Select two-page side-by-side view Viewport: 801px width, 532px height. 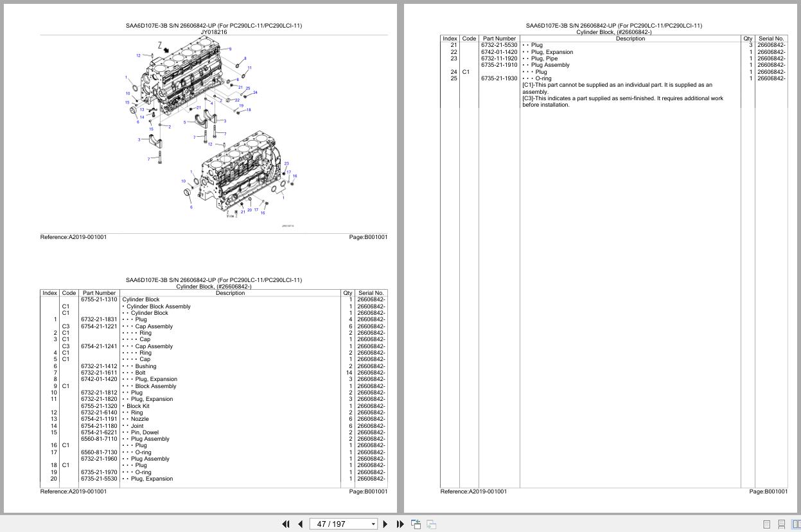[x=797, y=524]
